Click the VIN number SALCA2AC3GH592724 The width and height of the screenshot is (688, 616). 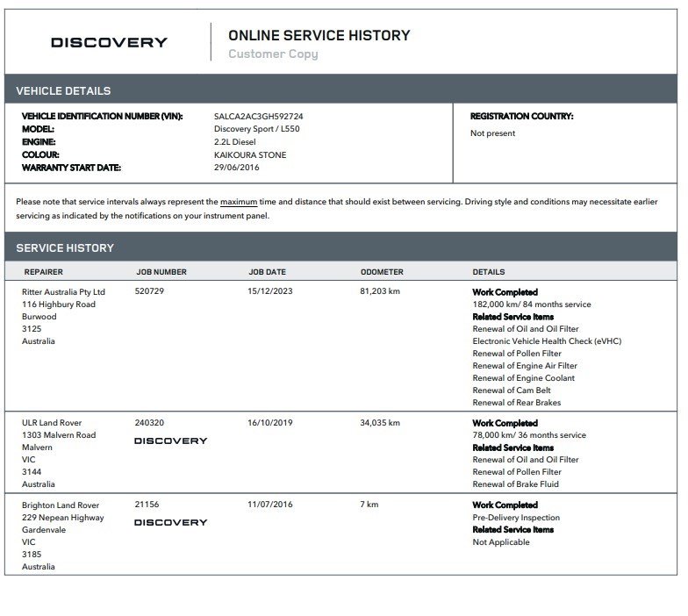click(x=258, y=116)
